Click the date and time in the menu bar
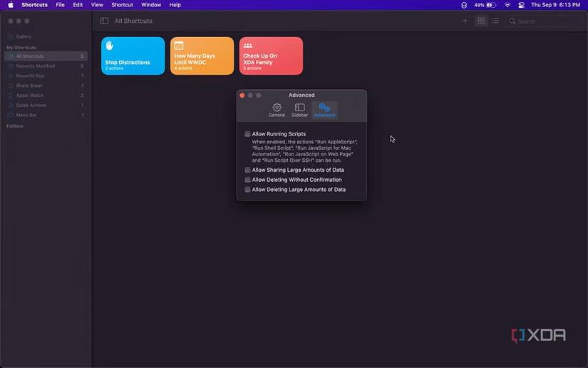 (x=555, y=5)
